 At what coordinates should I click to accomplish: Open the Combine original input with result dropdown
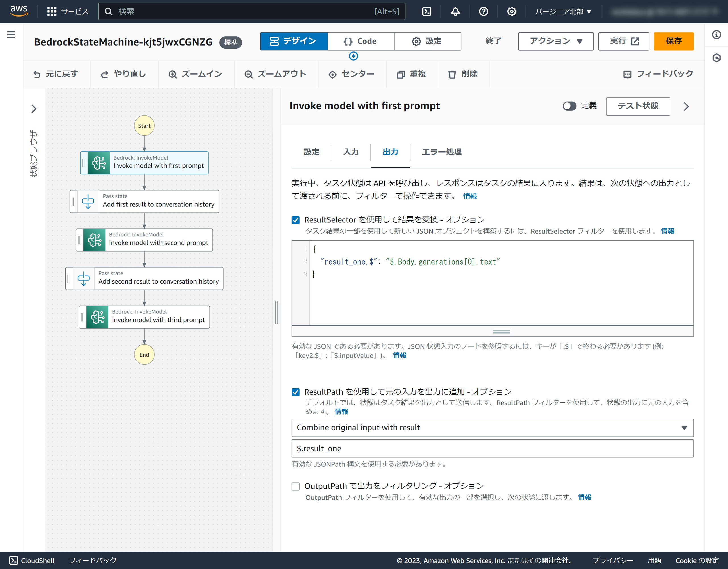pos(492,428)
